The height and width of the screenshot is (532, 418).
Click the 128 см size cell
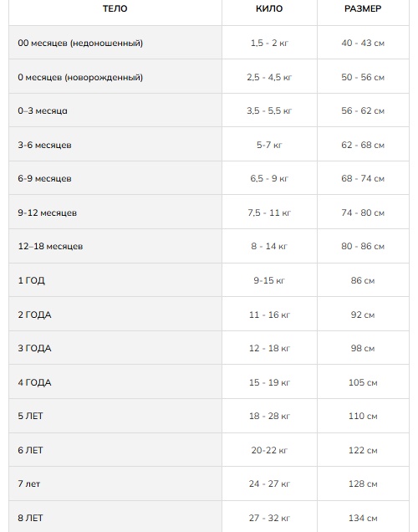[x=363, y=483]
